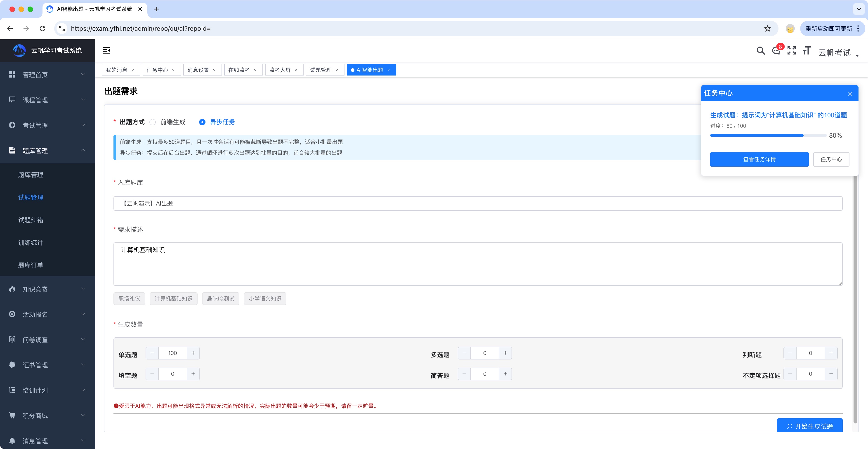Click the 查看任务详情 button
The width and height of the screenshot is (868, 449).
[759, 159]
